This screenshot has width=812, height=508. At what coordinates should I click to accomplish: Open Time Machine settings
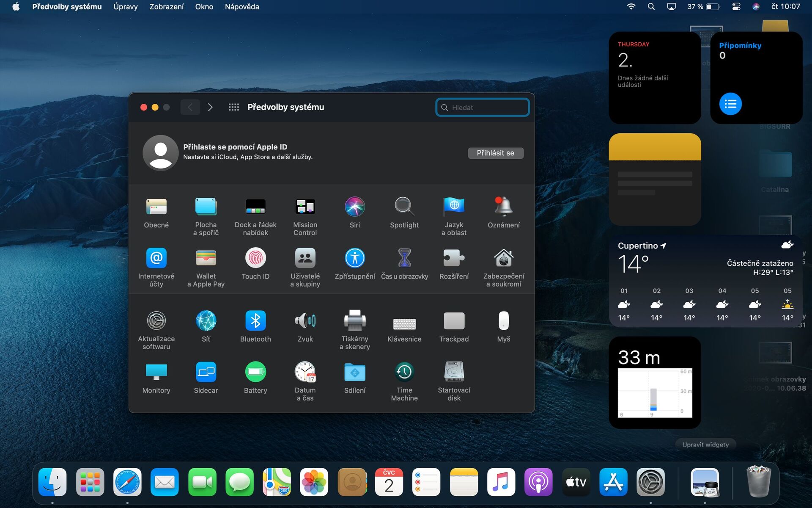404,373
